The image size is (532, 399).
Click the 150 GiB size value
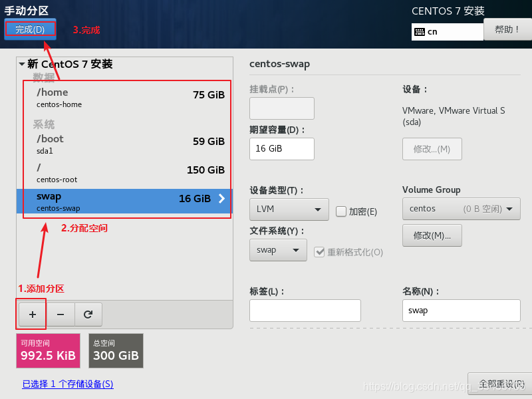tap(205, 170)
